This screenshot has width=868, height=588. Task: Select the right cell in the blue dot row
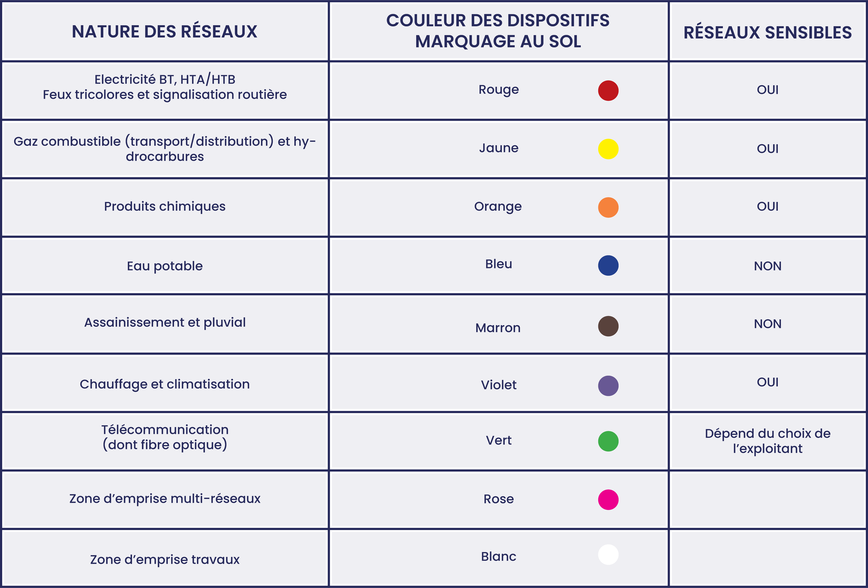768,266
